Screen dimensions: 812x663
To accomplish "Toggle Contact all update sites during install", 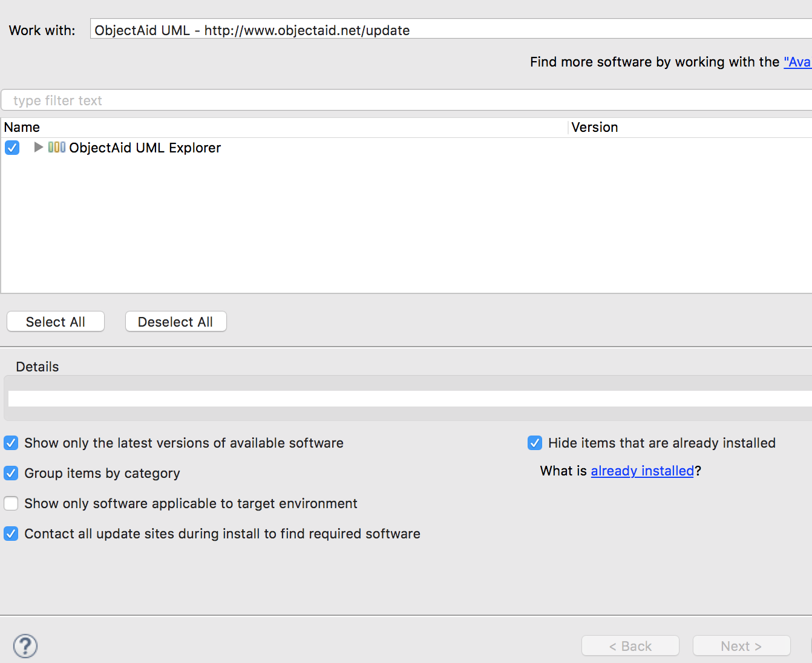I will [11, 534].
